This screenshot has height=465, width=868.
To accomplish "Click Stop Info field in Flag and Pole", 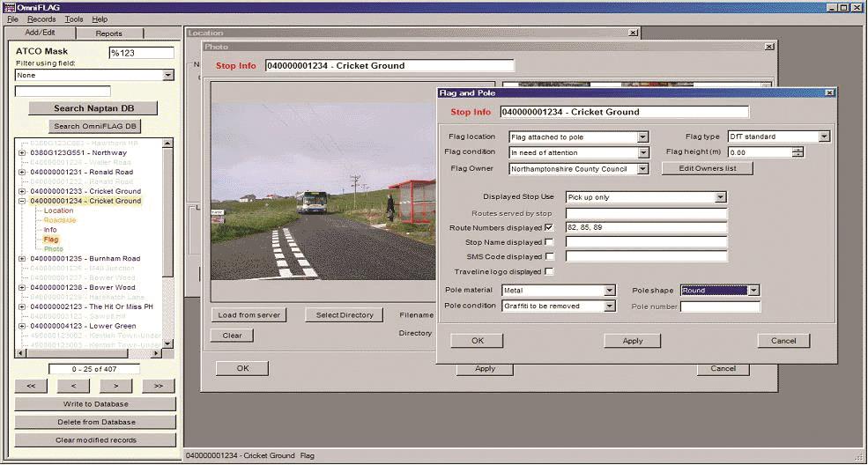I will (625, 112).
